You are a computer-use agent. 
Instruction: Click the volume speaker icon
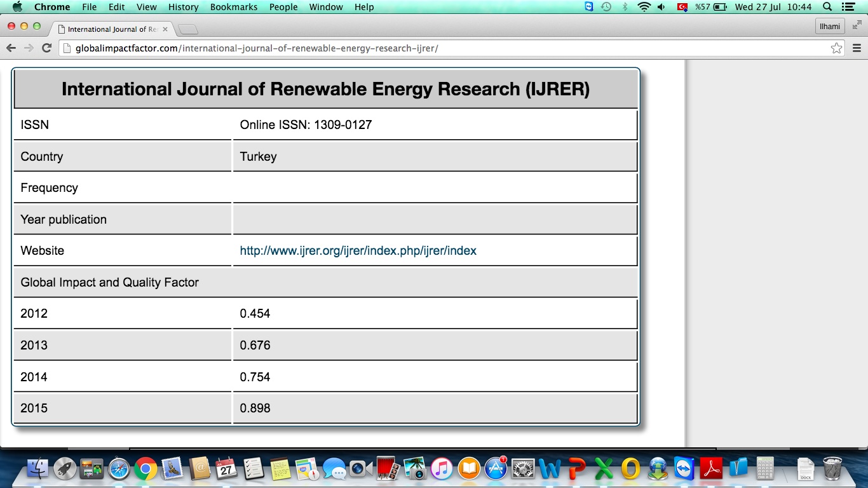pos(661,7)
